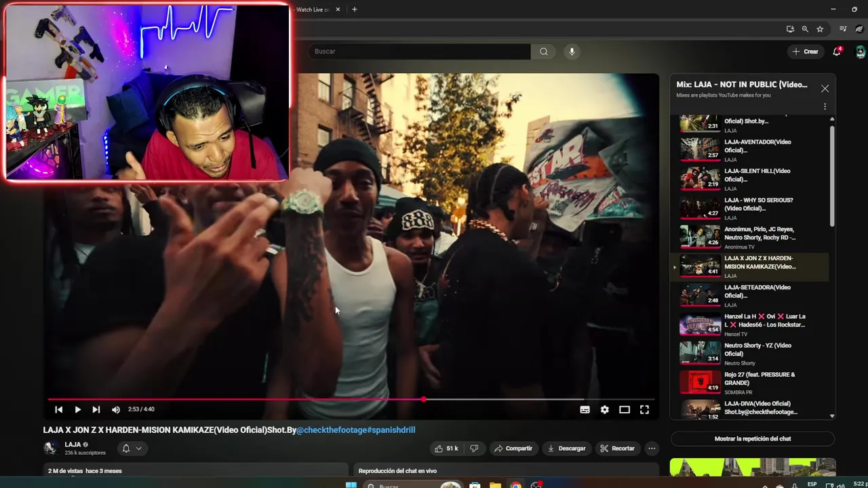Click Mostrar la repetición del chat

pyautogui.click(x=753, y=439)
